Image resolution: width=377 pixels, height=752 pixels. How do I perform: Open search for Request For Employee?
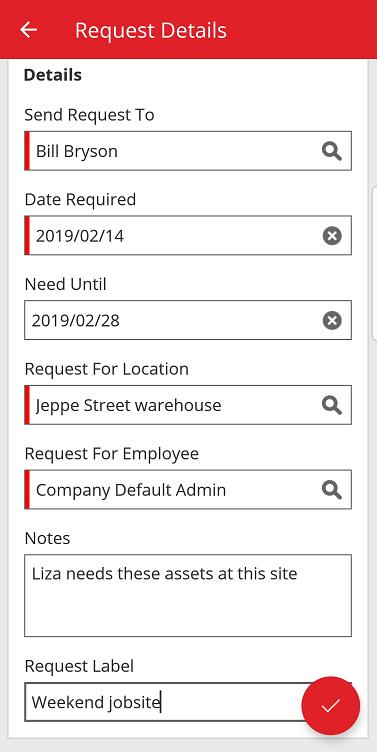coord(331,490)
